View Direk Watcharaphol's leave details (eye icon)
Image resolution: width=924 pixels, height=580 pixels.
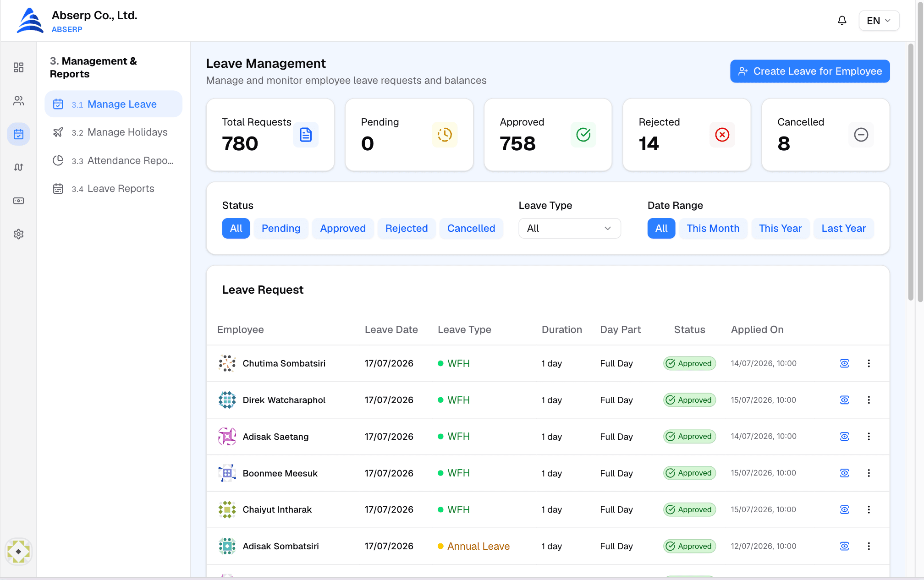click(844, 400)
